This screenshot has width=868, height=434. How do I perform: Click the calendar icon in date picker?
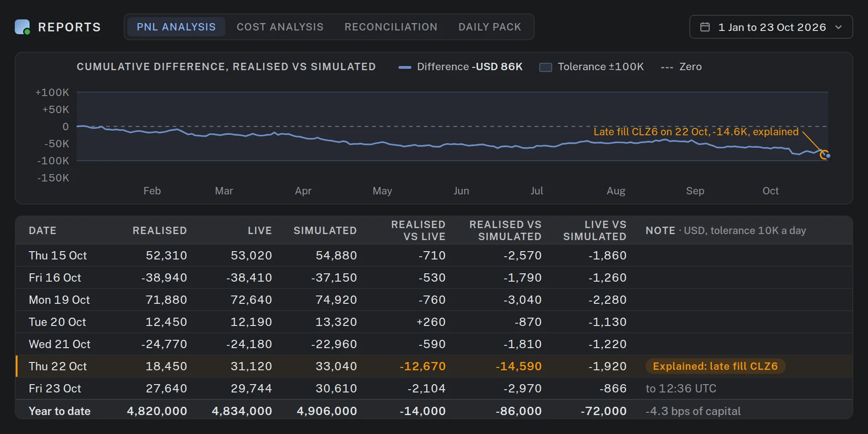[705, 27]
